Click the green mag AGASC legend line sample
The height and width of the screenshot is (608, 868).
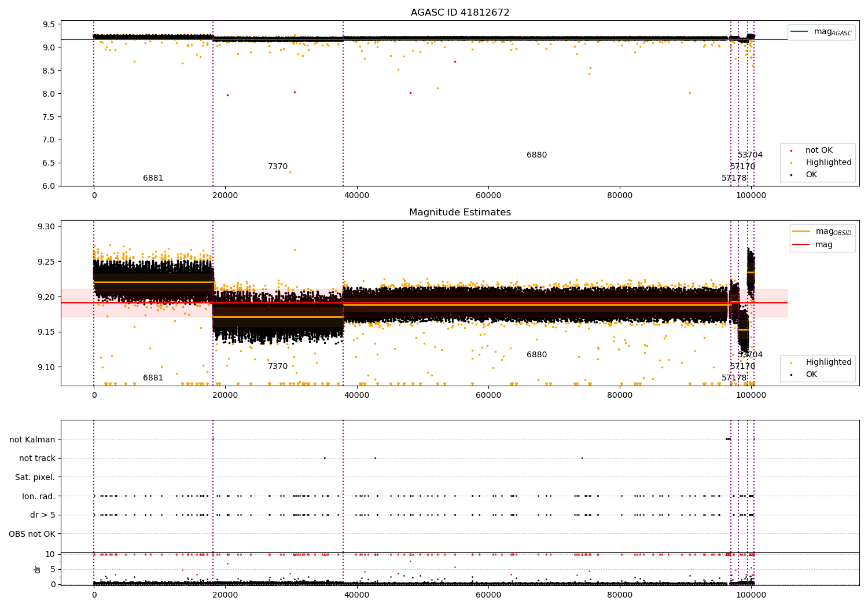(x=800, y=32)
